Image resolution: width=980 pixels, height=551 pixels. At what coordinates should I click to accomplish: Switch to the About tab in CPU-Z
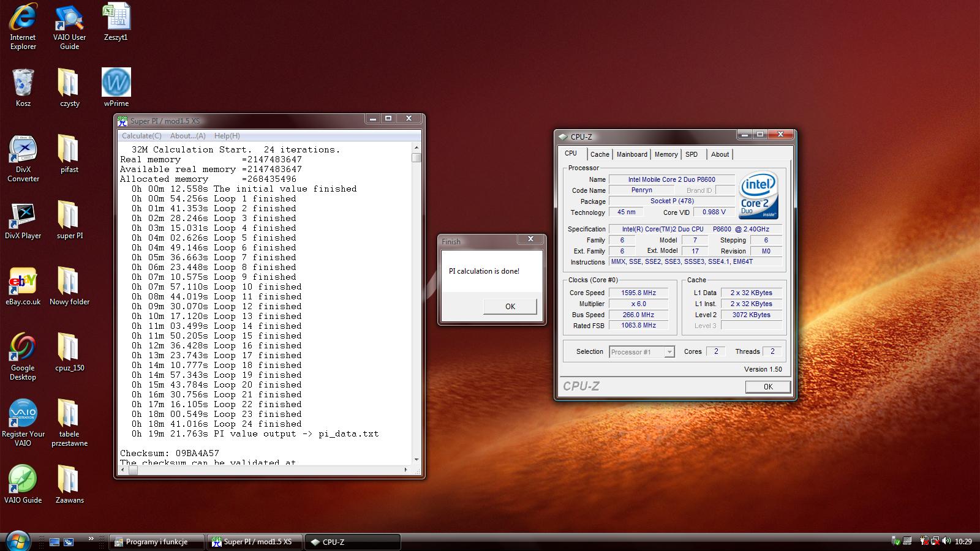tap(720, 154)
